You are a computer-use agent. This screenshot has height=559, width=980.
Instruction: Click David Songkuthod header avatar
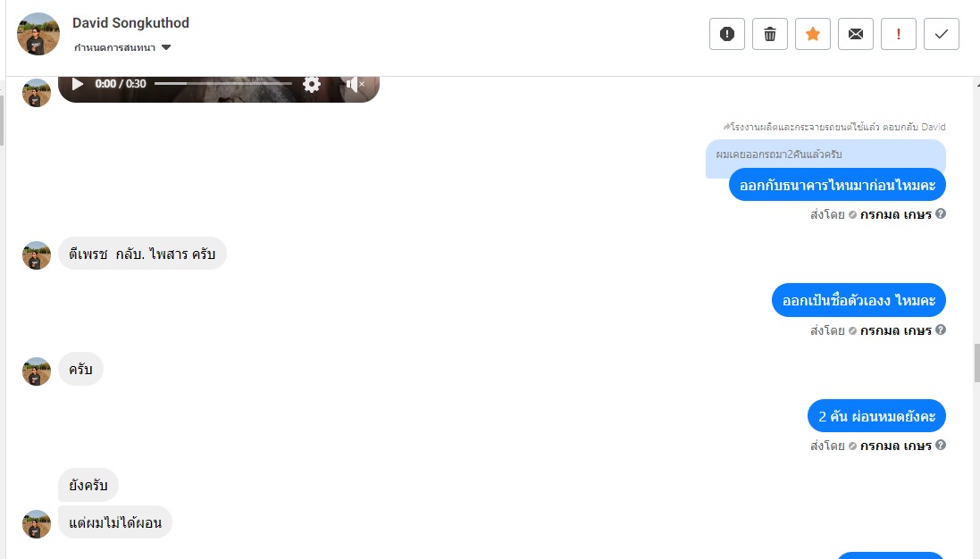point(38,34)
